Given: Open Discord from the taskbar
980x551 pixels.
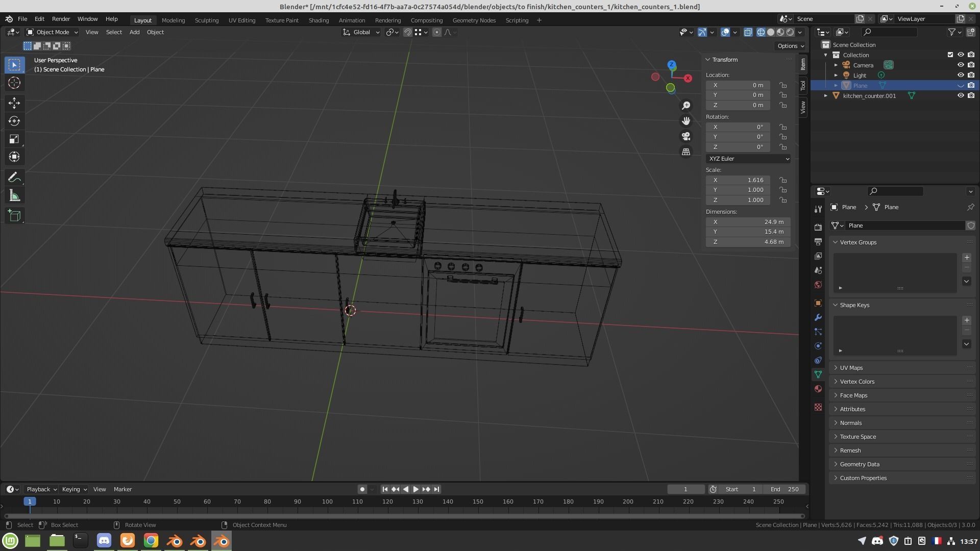Looking at the screenshot, I should [104, 540].
